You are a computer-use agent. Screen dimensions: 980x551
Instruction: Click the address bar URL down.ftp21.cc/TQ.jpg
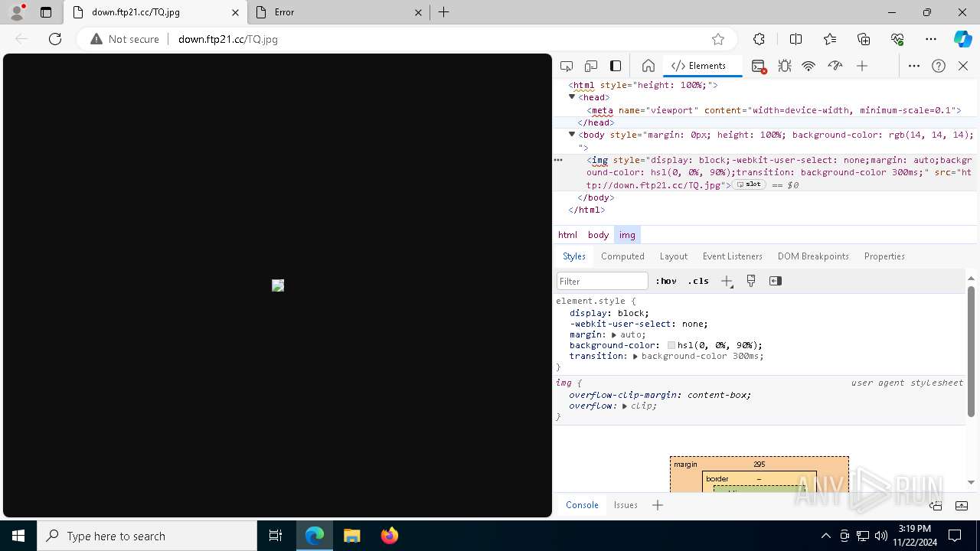pyautogui.click(x=228, y=39)
